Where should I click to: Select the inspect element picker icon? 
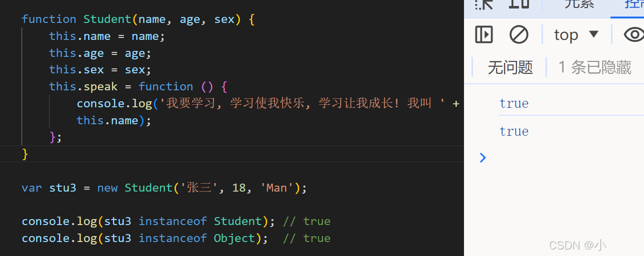[484, 4]
